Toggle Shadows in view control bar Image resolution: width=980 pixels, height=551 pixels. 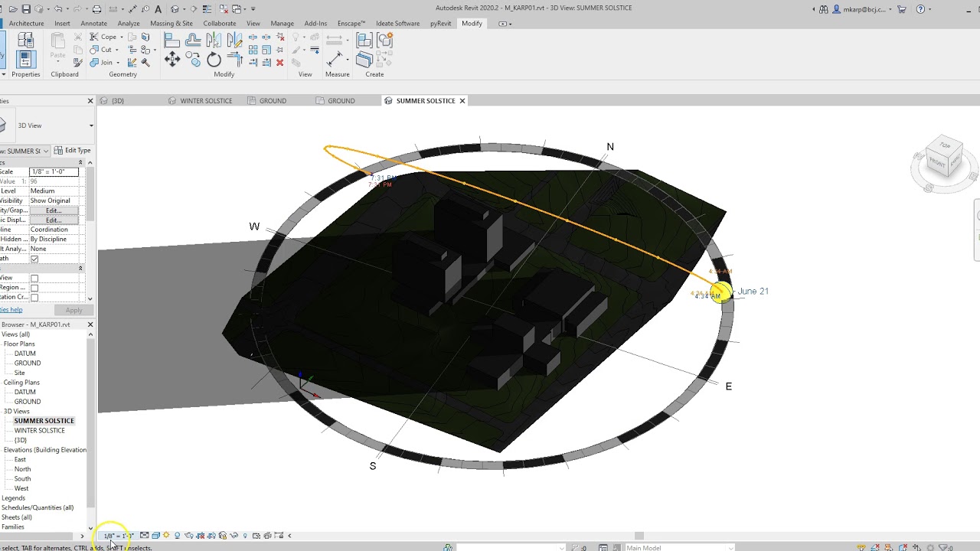pos(178,536)
